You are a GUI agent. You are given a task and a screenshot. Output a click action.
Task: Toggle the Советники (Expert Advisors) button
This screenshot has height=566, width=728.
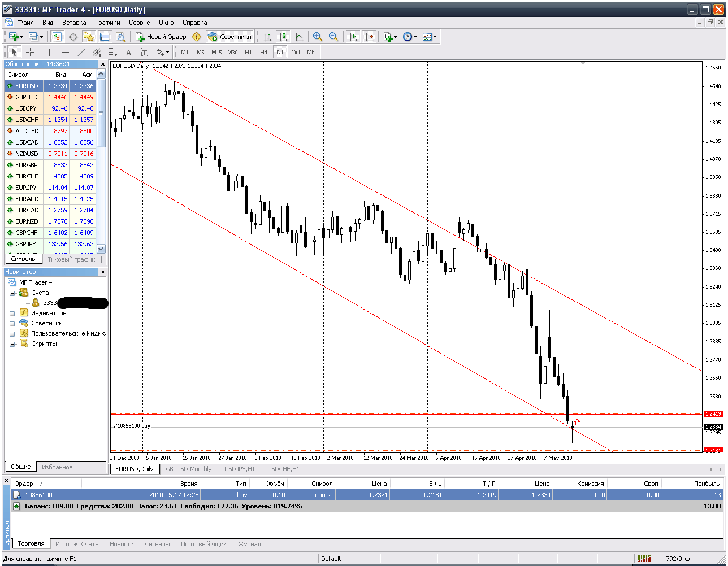tap(229, 36)
